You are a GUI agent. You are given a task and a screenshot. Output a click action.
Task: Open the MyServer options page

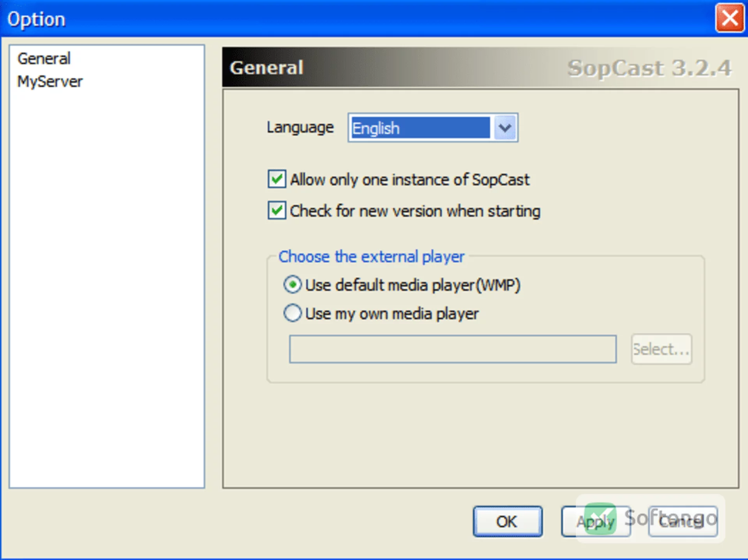50,82
